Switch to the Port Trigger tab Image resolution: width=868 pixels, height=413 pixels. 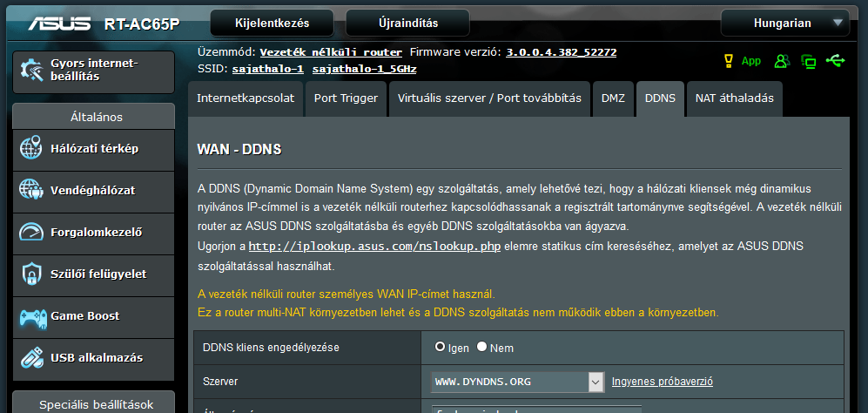[346, 98]
